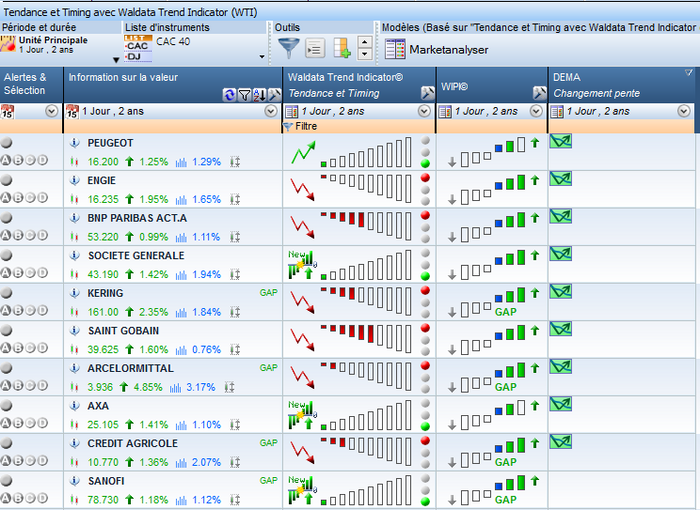Open the Unité Principale period dropdown
700x510 pixels.
pos(115,58)
